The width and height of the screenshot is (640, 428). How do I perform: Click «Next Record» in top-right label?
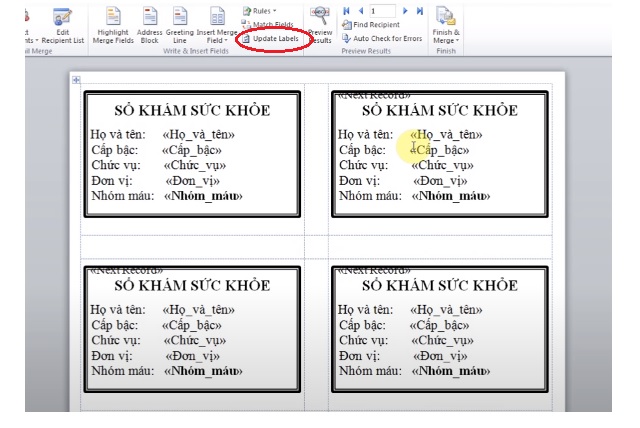(x=374, y=96)
